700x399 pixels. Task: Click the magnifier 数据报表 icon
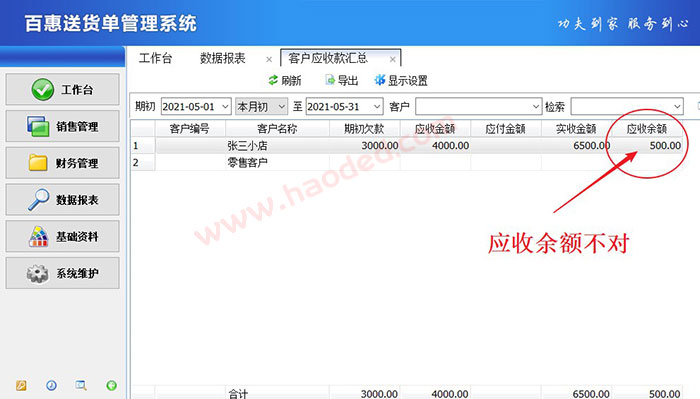(38, 200)
